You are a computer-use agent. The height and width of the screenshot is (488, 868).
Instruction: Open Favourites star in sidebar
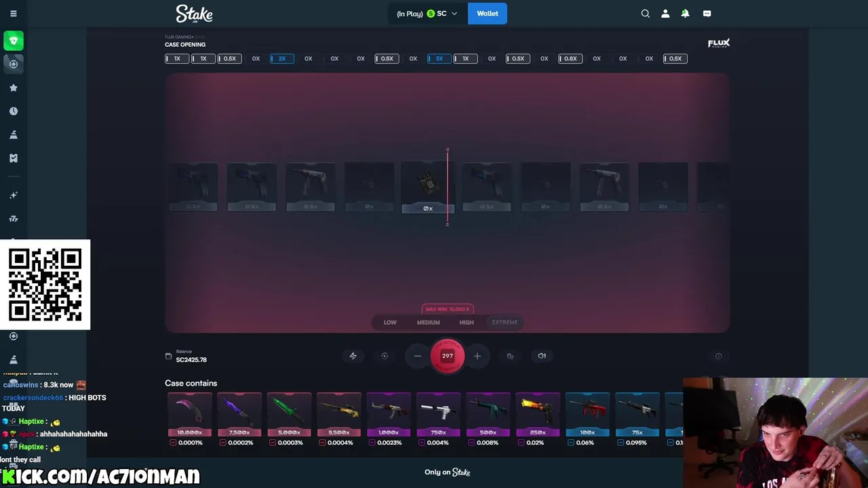(x=14, y=87)
